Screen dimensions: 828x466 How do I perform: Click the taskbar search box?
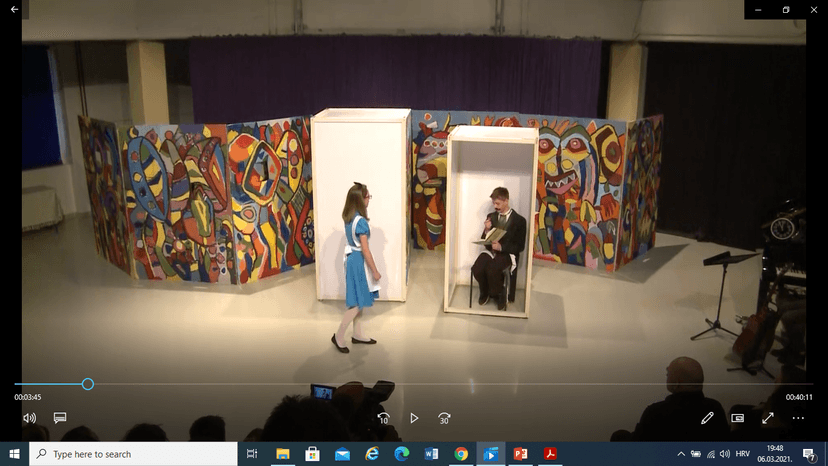click(133, 454)
